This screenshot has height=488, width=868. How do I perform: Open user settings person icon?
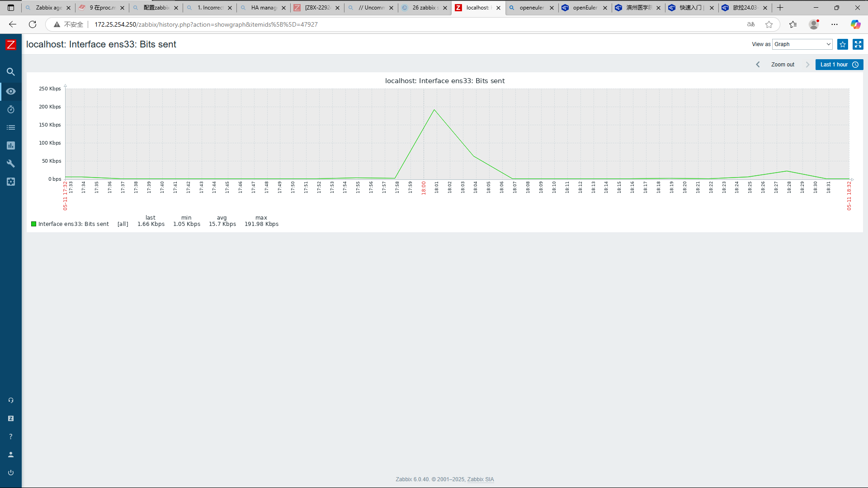click(11, 455)
